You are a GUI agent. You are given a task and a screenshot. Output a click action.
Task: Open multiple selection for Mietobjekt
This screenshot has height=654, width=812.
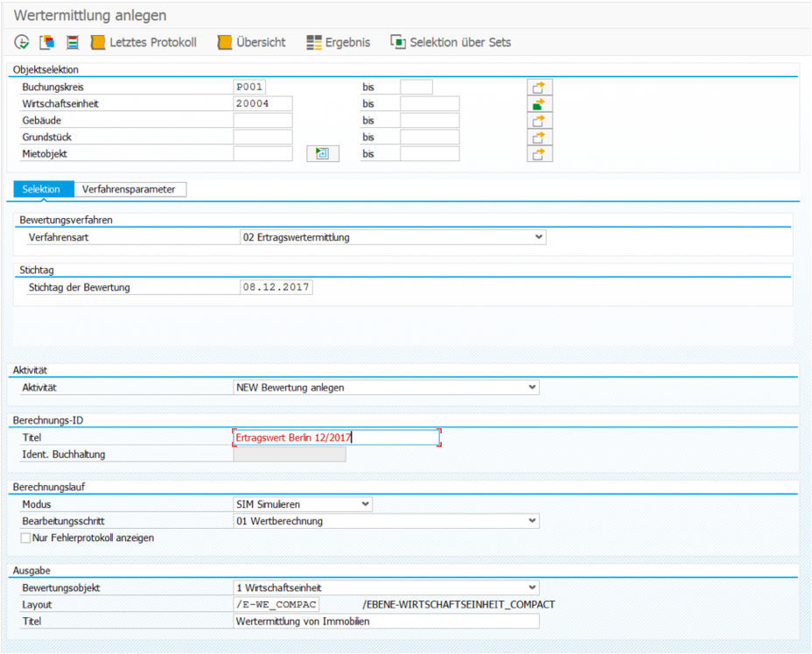click(x=540, y=154)
